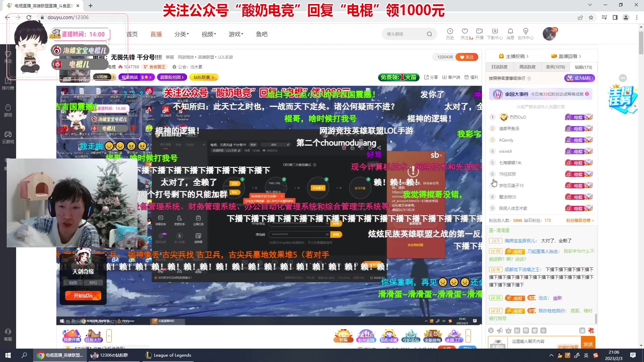Open 守护圣坛 activity icon
Screen dimensions: 644x362
pos(411,336)
